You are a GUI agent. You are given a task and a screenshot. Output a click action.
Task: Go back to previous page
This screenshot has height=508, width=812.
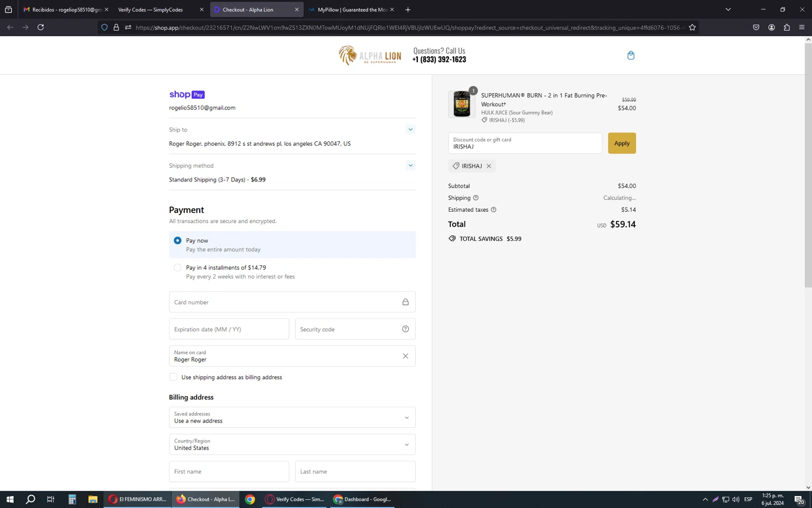tap(10, 27)
